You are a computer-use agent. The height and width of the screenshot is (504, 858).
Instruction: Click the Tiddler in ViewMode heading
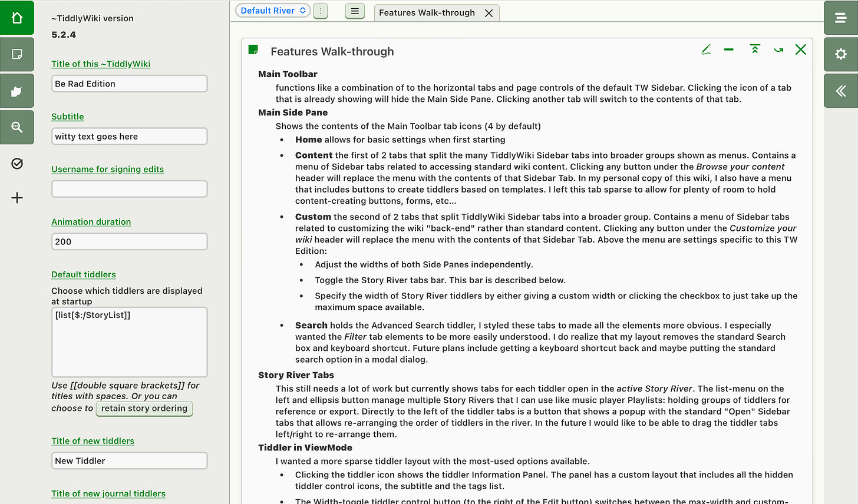305,447
